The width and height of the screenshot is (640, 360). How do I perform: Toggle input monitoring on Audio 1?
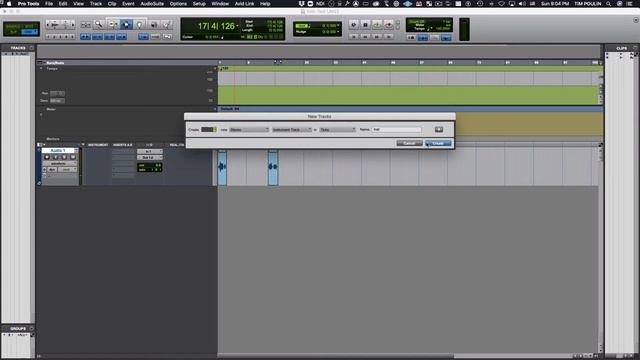pos(56,157)
